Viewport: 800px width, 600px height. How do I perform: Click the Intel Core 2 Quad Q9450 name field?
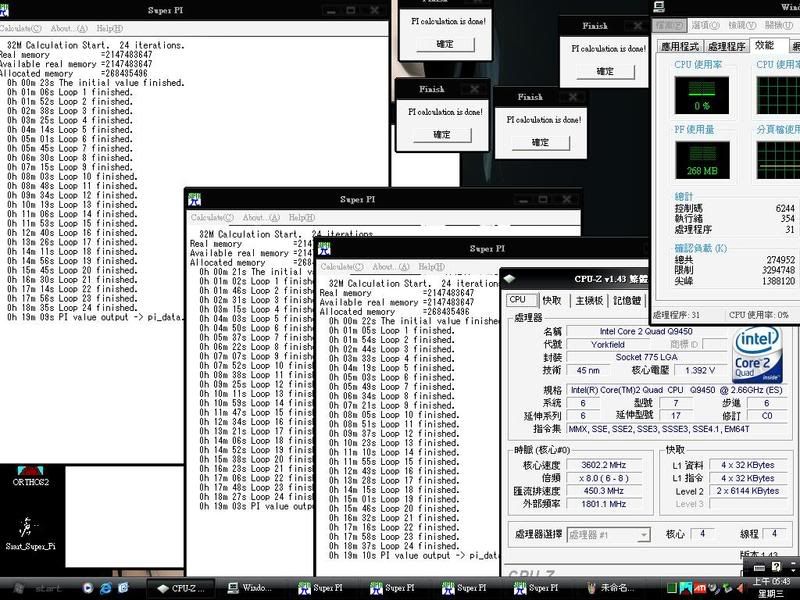(646, 331)
